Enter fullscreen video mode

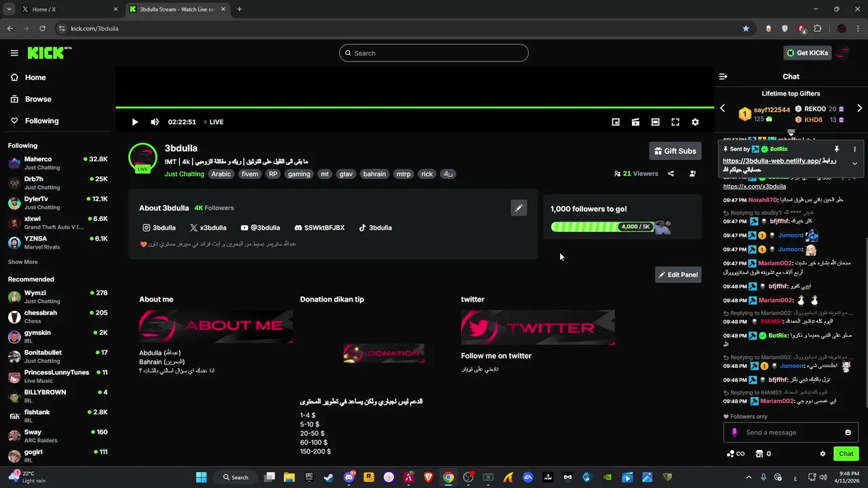click(x=675, y=122)
